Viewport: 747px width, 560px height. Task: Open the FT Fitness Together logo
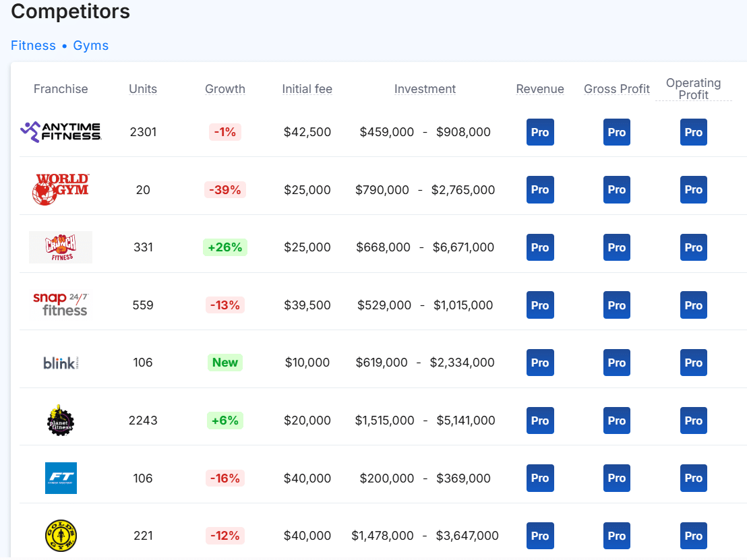[61, 478]
